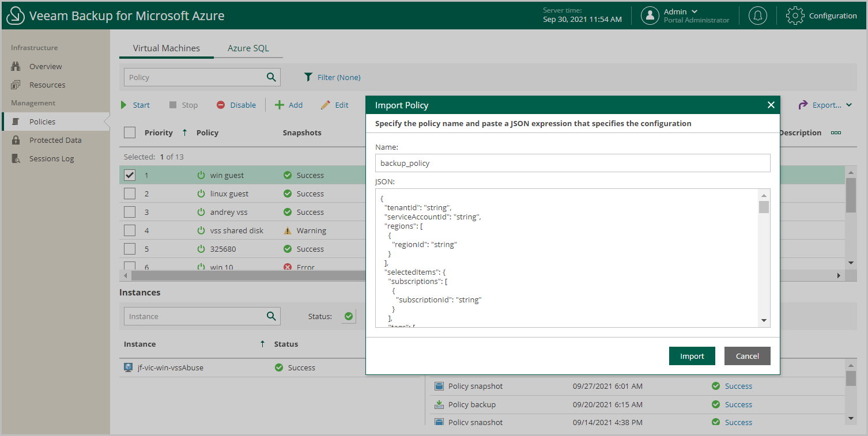868x436 pixels.
Task: Click Success link dated 09/27/2021
Action: 738,386
